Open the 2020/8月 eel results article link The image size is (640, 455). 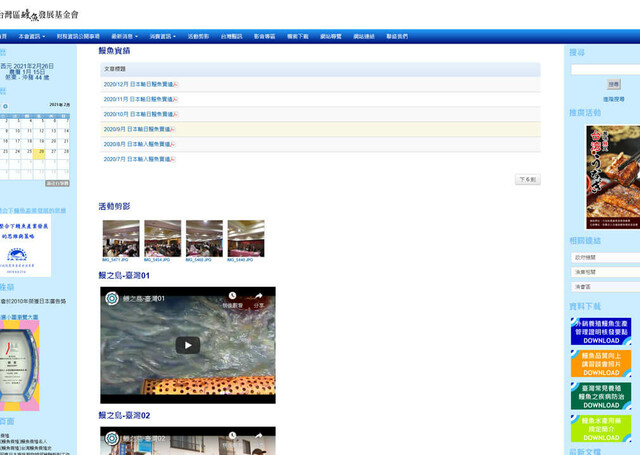click(137, 144)
